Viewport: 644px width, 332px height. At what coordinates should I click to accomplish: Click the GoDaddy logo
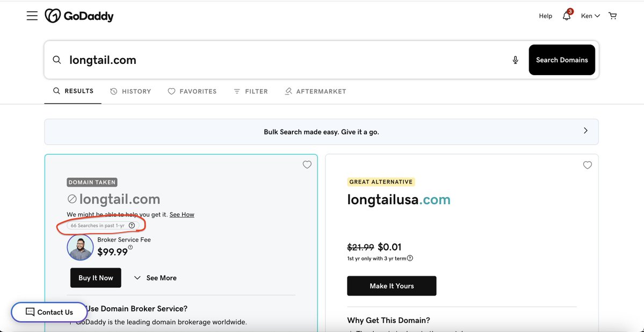coord(79,16)
